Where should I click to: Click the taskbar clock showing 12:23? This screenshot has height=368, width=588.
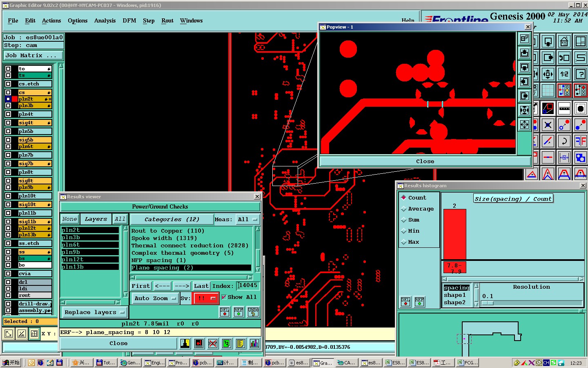pos(576,363)
